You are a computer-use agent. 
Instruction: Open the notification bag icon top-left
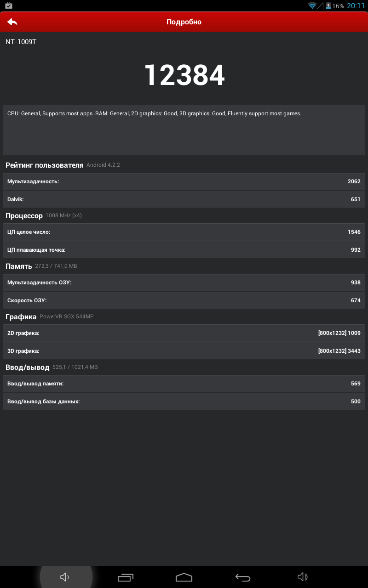click(x=8, y=6)
